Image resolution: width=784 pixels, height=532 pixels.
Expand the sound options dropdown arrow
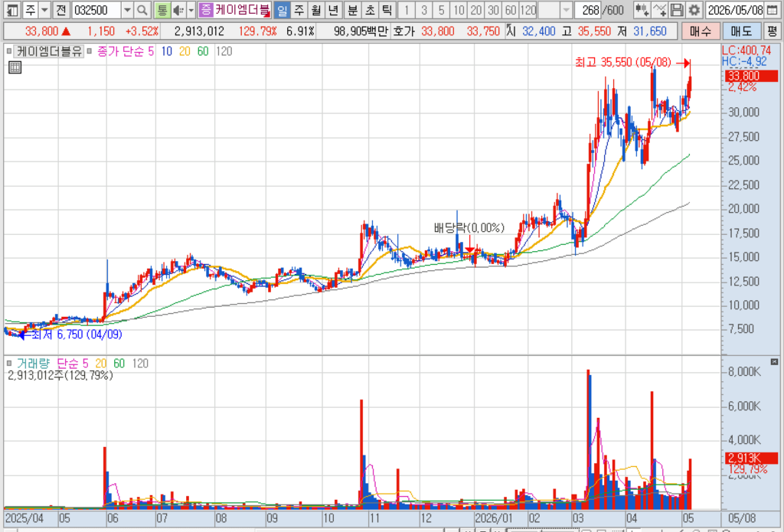pos(191,9)
